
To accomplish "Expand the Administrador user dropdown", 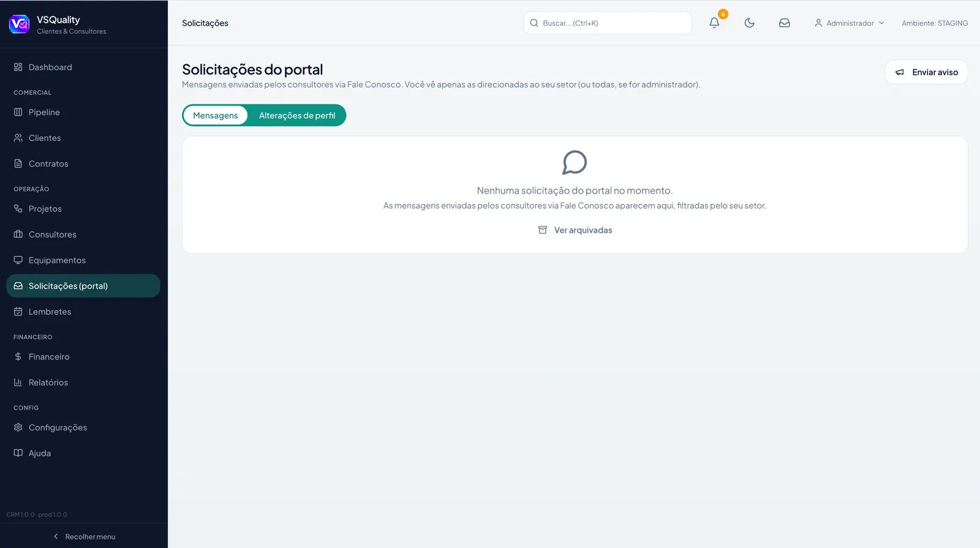I will [849, 23].
